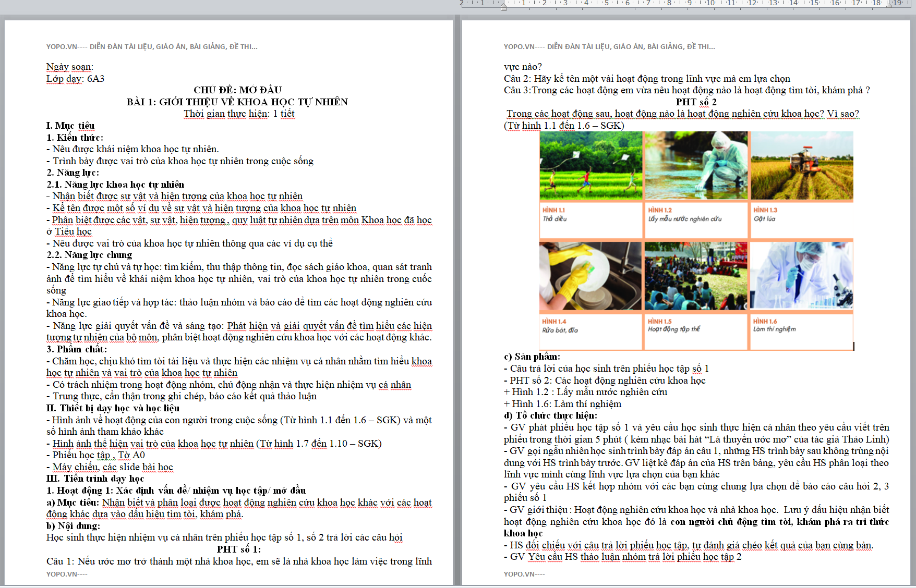This screenshot has width=916, height=588.
Task: Click the line starting 'Câu 2: Hãy kể tên'
Action: (647, 79)
